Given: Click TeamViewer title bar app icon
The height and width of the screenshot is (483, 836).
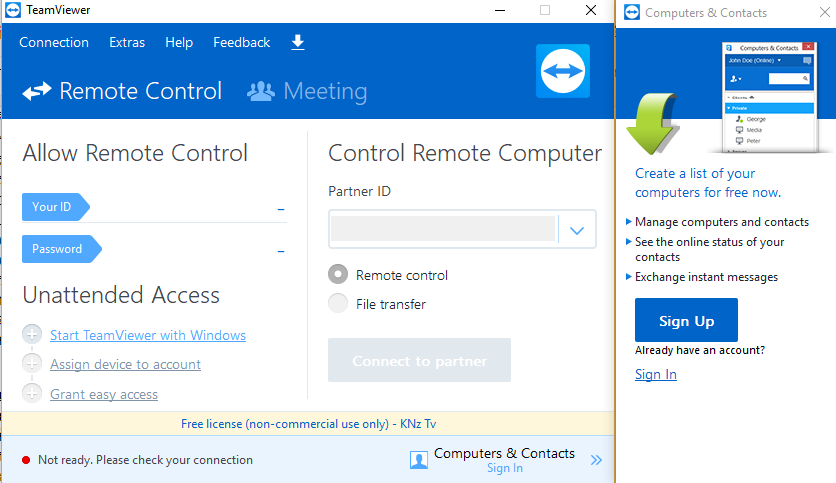Looking at the screenshot, I should tap(13, 10).
